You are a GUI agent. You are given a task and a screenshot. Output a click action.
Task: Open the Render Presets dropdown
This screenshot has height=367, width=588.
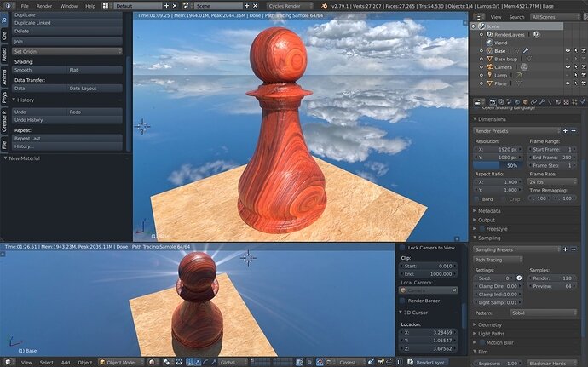point(516,131)
